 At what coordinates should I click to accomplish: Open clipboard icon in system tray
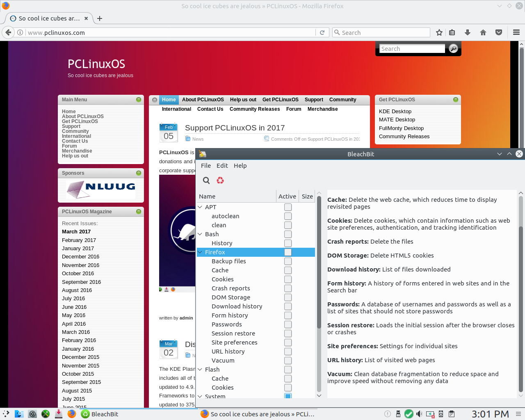pyautogui.click(x=452, y=414)
